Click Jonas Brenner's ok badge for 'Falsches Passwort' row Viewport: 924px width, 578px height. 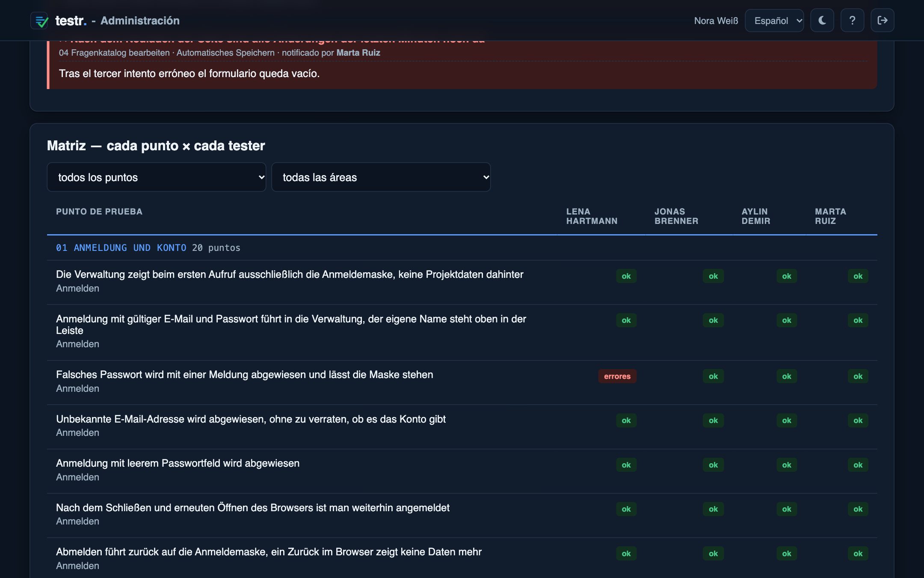click(x=713, y=376)
